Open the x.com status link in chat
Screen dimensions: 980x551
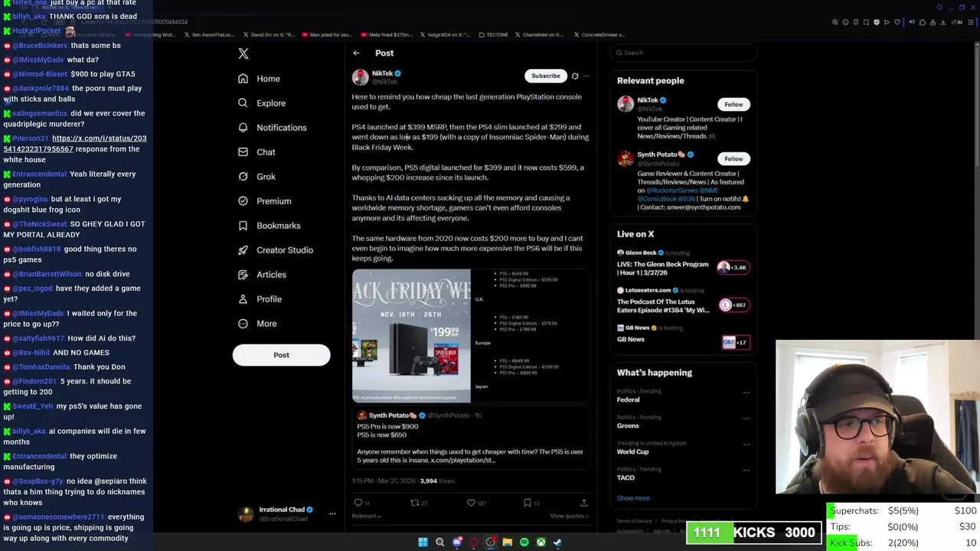[74, 144]
